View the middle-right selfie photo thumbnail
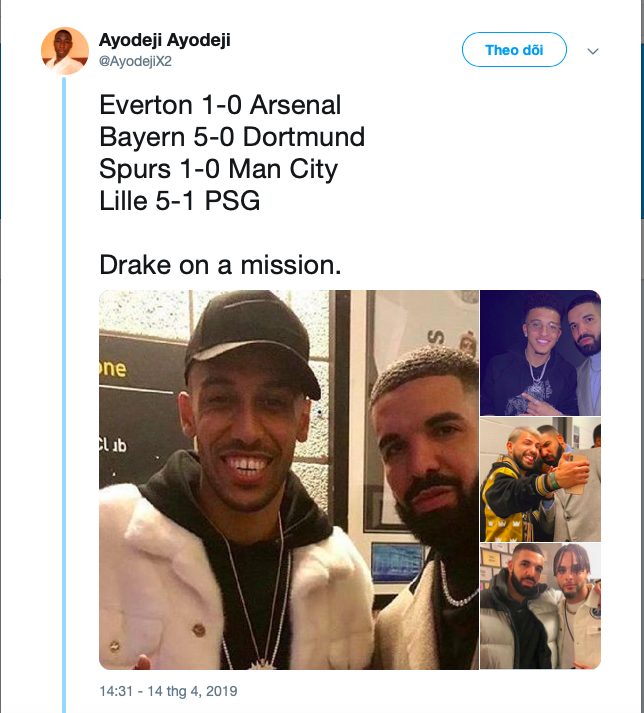This screenshot has width=644, height=713. [x=540, y=479]
